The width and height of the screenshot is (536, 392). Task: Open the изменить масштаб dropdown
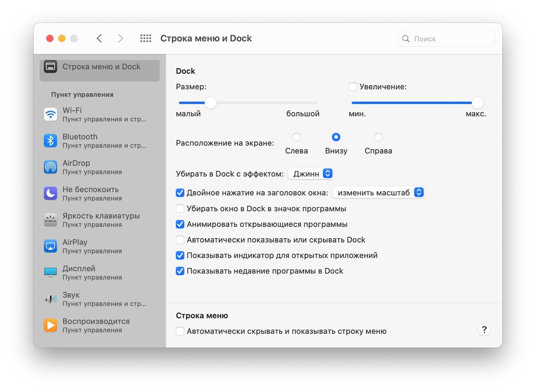tap(379, 193)
